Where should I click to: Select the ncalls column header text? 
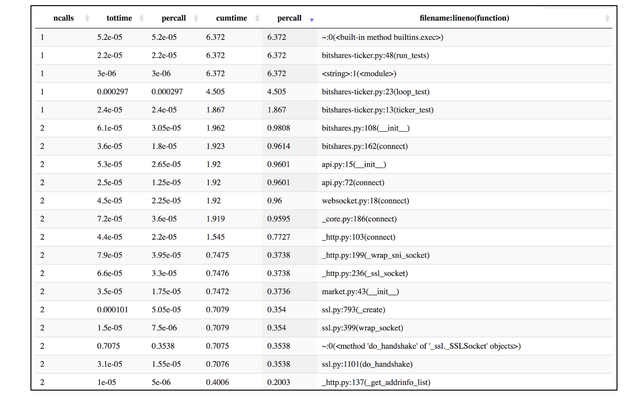64,18
